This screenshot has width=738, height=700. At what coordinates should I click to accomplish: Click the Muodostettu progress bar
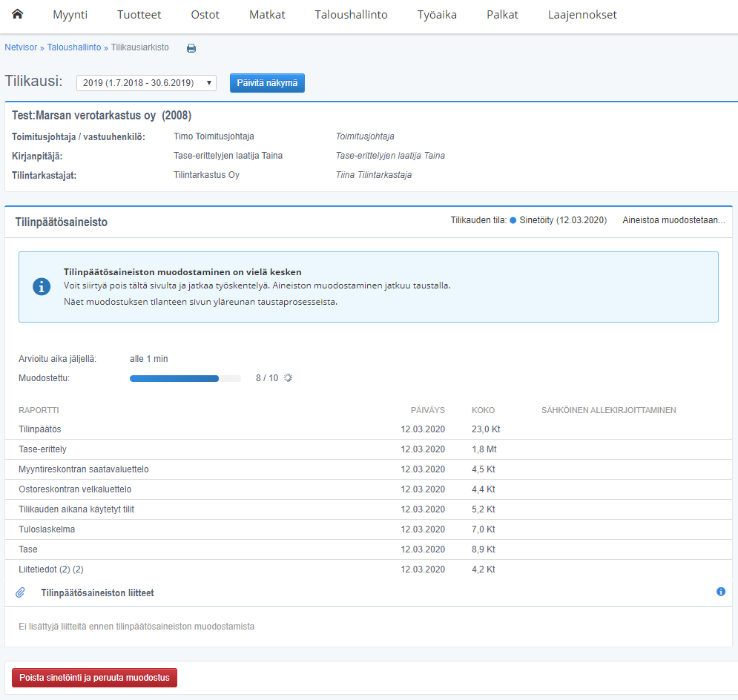tap(185, 378)
